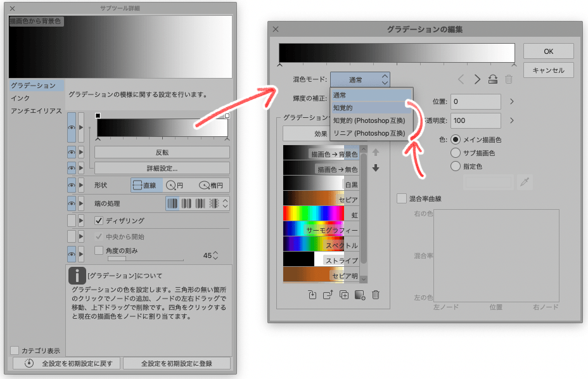Choose リニア (Photoshop互換) from list
The image size is (588, 379).
coord(371,133)
